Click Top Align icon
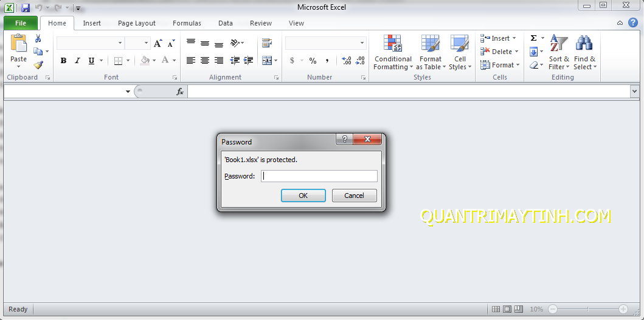 (x=190, y=43)
